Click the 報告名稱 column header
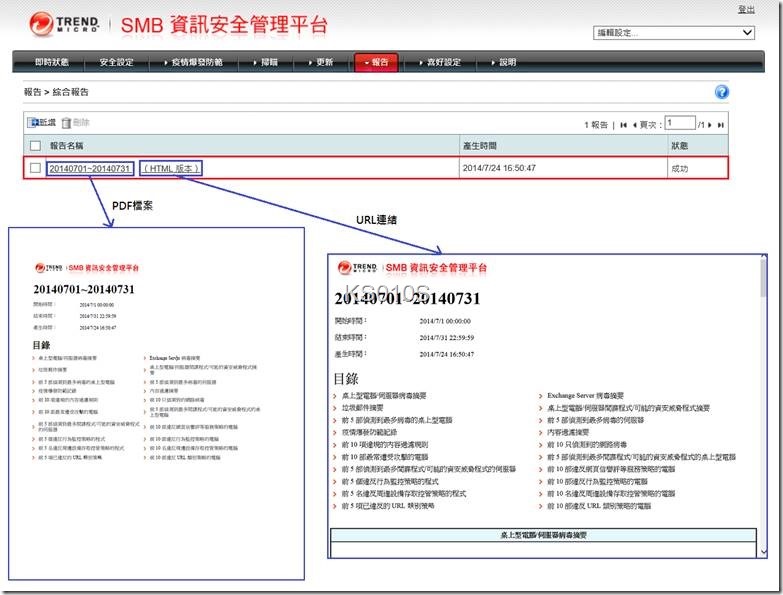 [x=66, y=146]
